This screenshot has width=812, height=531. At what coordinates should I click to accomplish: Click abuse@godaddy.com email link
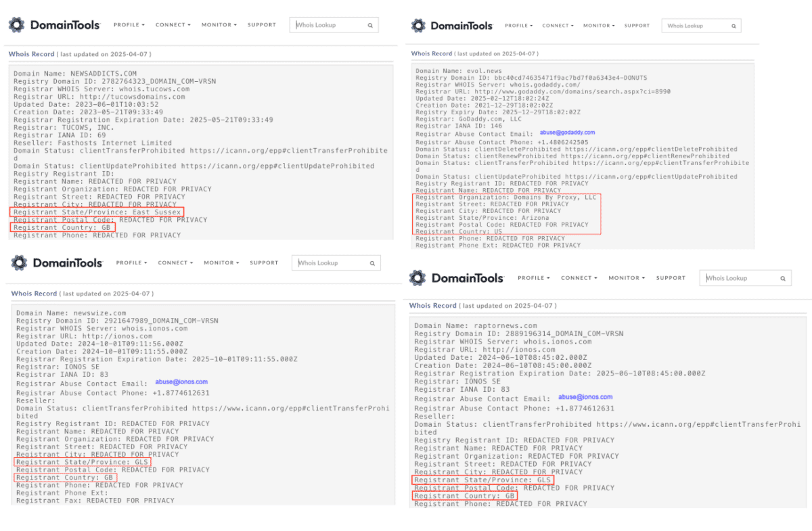click(x=568, y=133)
